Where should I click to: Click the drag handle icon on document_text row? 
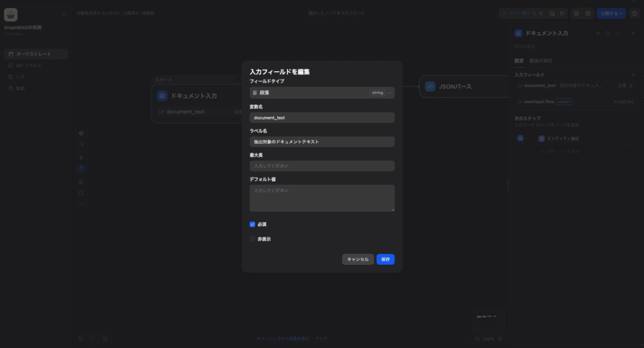[x=631, y=86]
